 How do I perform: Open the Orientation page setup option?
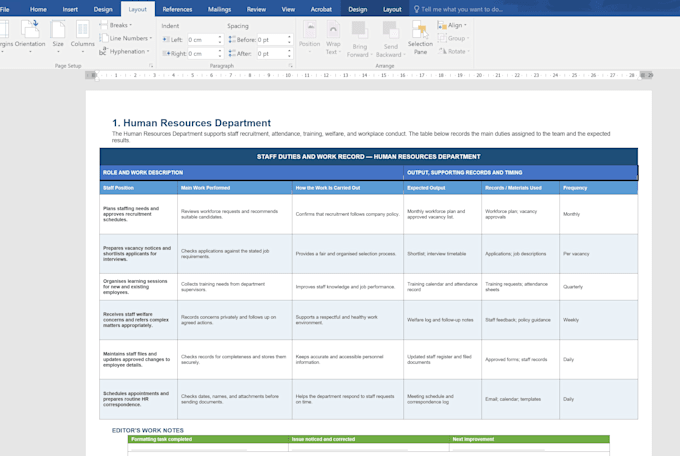click(x=30, y=37)
